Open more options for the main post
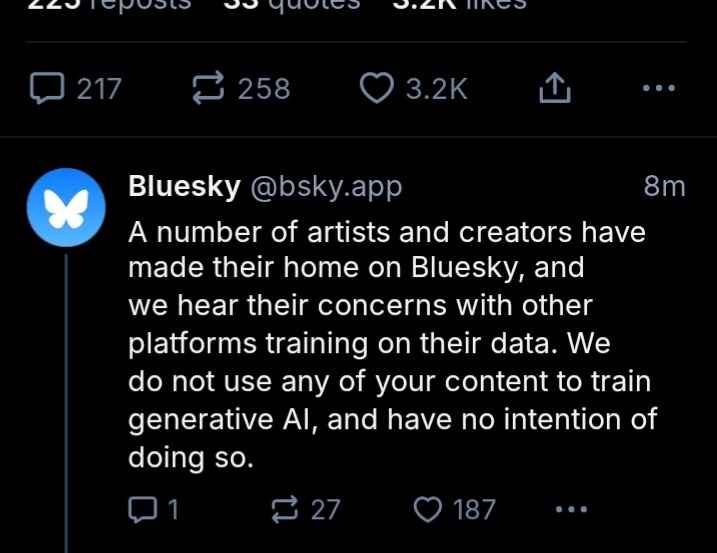Screen dimensions: 717x553 [x=658, y=89]
